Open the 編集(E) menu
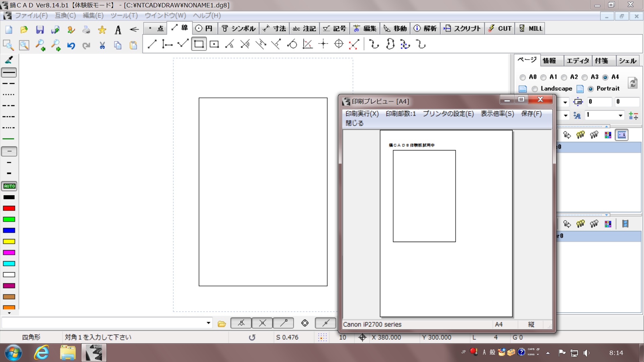The height and width of the screenshot is (362, 644). pyautogui.click(x=93, y=15)
